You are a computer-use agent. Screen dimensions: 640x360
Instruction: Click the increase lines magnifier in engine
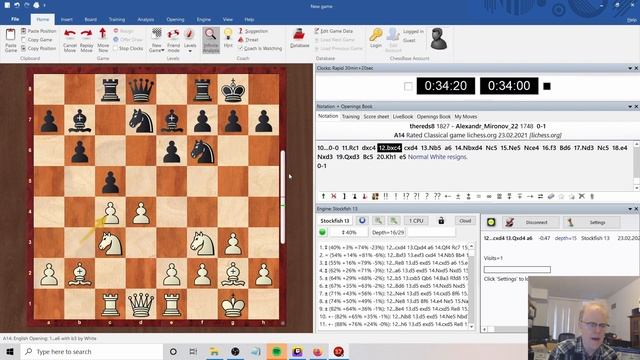coord(394,221)
